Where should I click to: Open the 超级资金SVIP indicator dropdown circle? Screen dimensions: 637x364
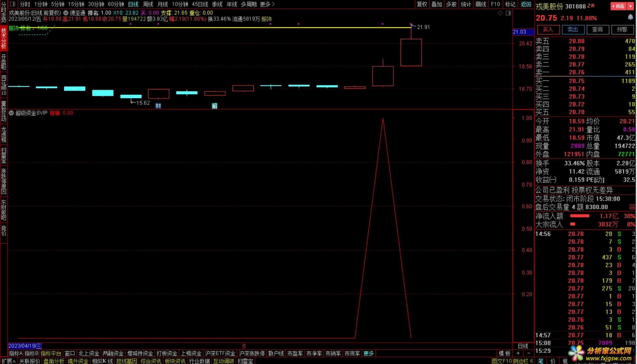click(11, 113)
